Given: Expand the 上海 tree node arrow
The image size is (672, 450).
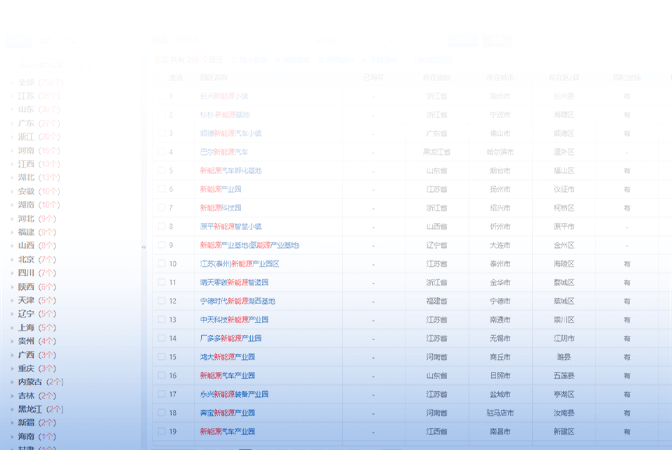Looking at the screenshot, I should [x=12, y=328].
